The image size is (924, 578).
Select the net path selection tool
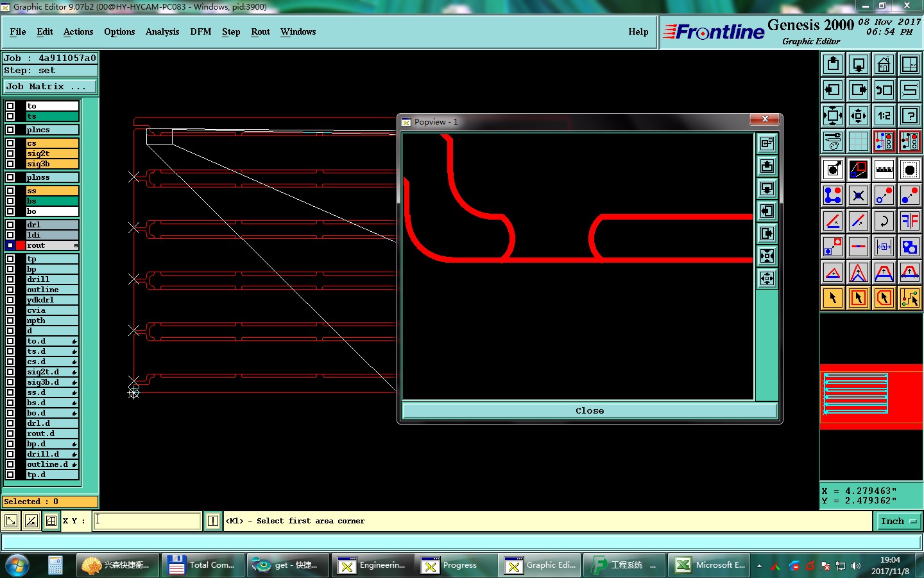(x=910, y=298)
